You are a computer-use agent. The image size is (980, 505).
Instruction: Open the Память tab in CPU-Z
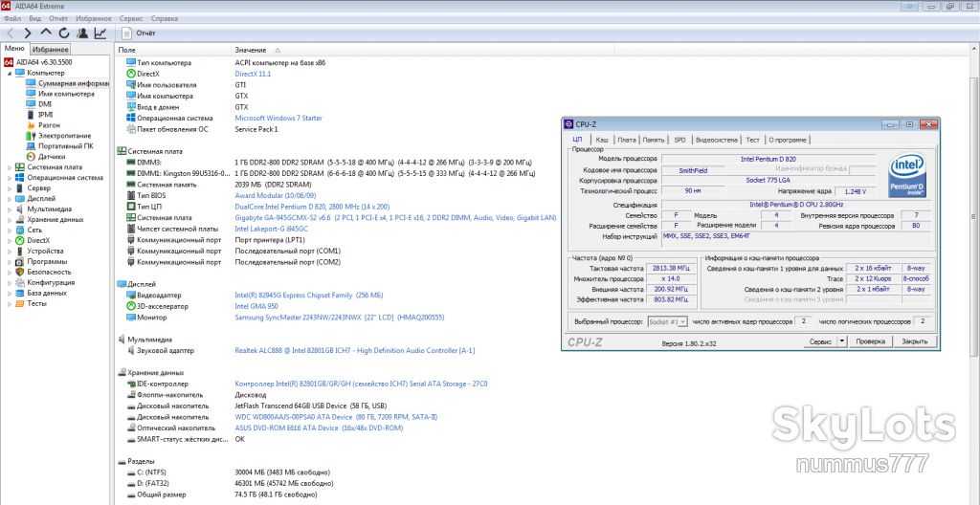point(653,140)
